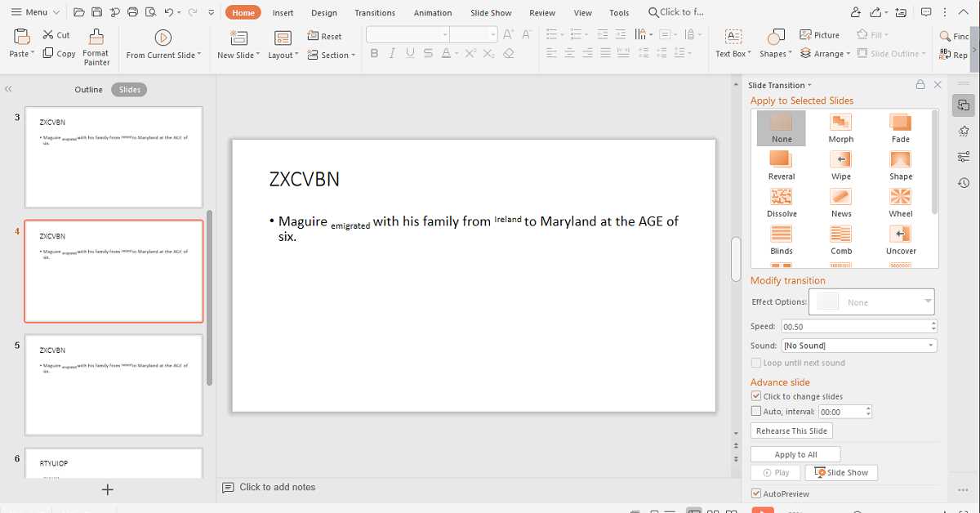This screenshot has width=980, height=513.
Task: Open the Outline pane tab
Action: pyautogui.click(x=88, y=90)
